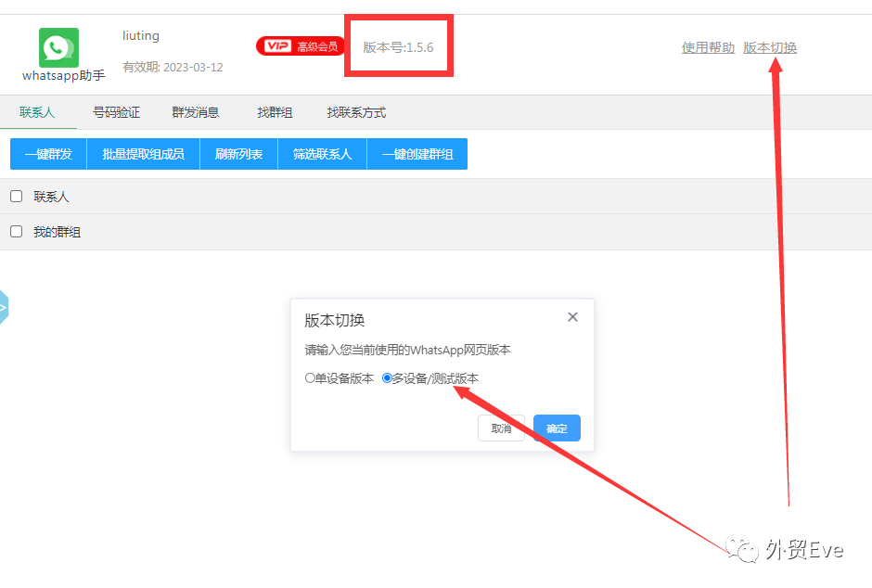Open 筛选联系人 filter button
The width and height of the screenshot is (872, 588).
(323, 154)
